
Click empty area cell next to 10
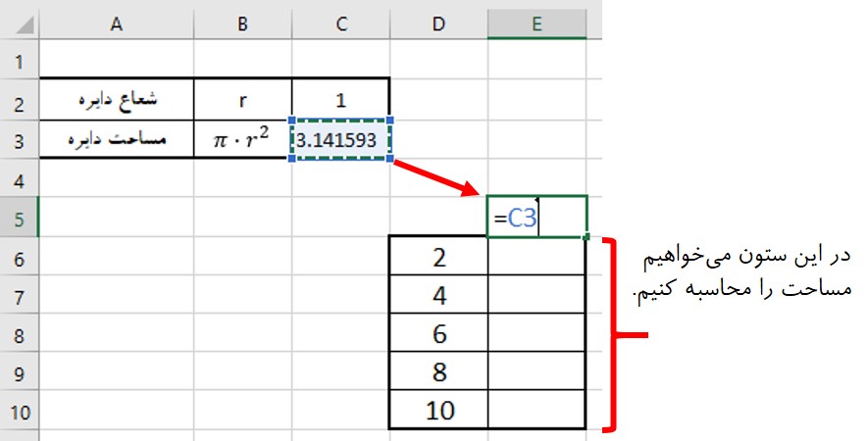(536, 410)
